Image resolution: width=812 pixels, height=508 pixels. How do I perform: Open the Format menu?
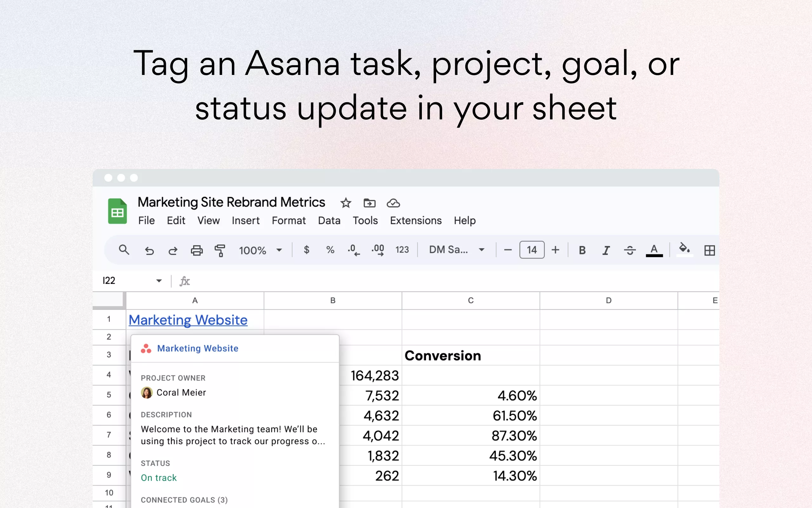289,220
